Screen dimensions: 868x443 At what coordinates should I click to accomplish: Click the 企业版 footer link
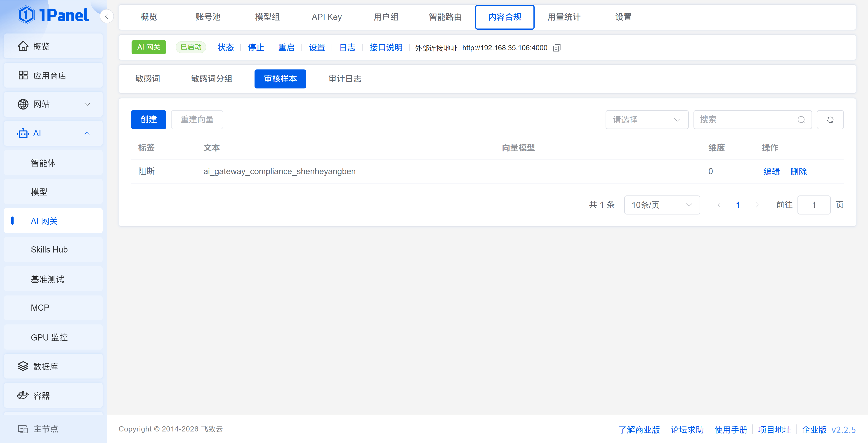(x=814, y=429)
